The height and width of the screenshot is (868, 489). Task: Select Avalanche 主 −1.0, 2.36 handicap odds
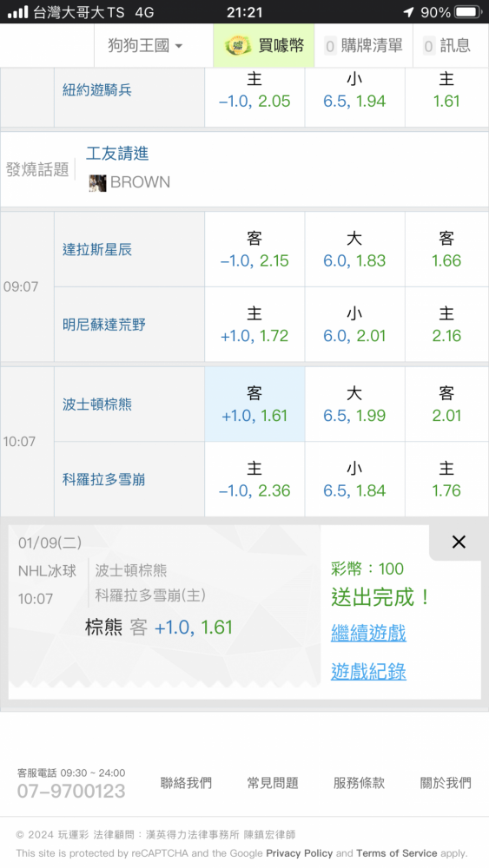tap(254, 479)
